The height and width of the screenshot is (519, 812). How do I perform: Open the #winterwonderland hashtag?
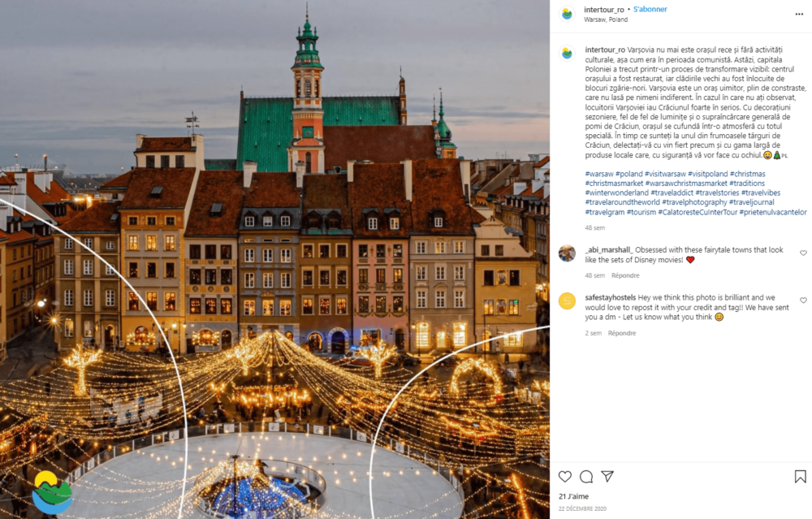coord(616,192)
